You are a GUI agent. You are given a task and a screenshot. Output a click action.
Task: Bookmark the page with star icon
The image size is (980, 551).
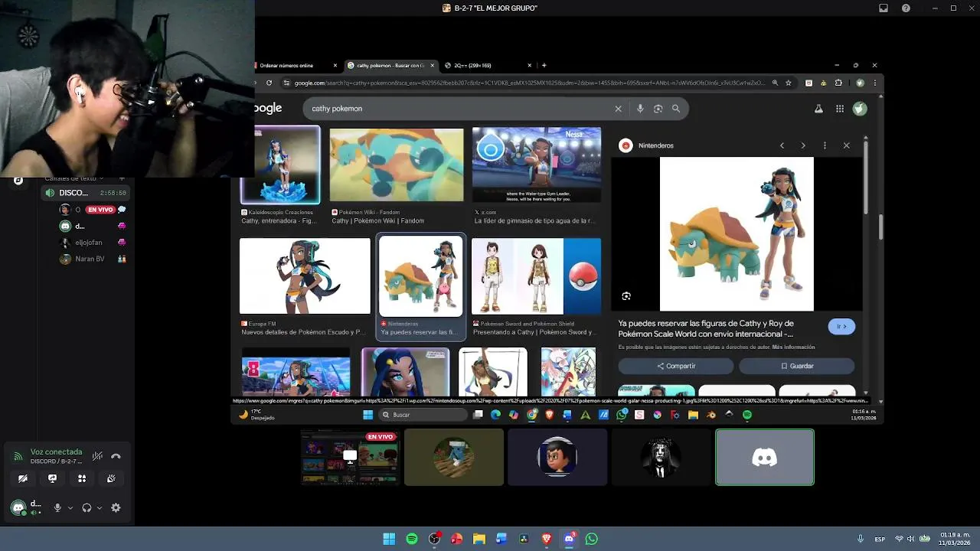(789, 83)
